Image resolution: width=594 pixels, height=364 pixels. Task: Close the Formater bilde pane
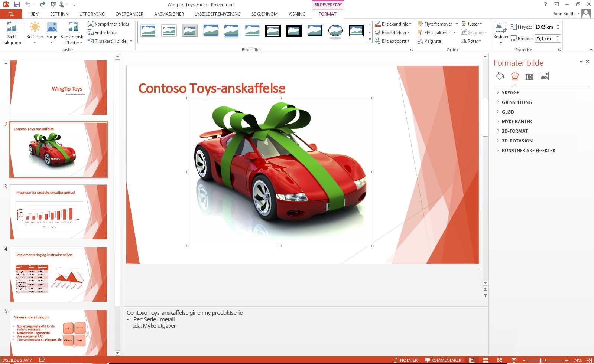click(588, 62)
